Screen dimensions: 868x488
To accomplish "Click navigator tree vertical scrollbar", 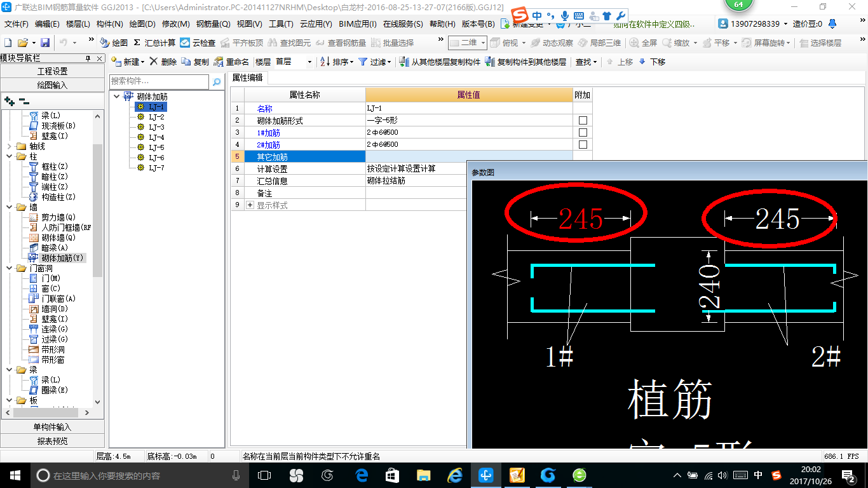I will tap(97, 210).
